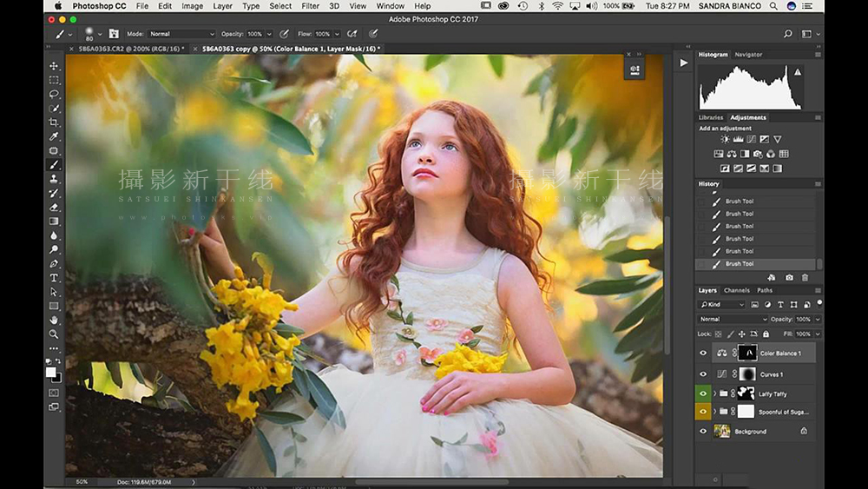Click the play actions panel button
868x489 pixels.
click(684, 63)
